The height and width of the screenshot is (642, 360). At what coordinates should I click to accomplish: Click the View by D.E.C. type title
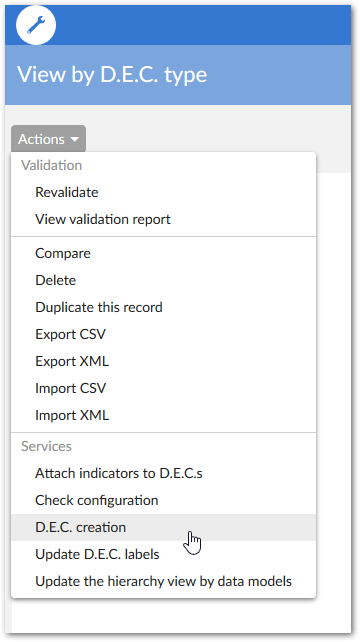click(x=112, y=75)
